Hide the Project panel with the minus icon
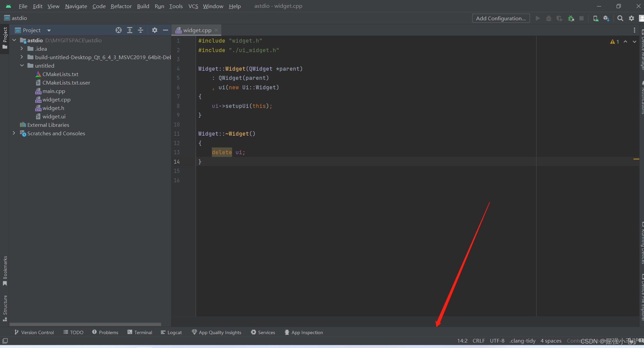This screenshot has height=348, width=644. 166,30
